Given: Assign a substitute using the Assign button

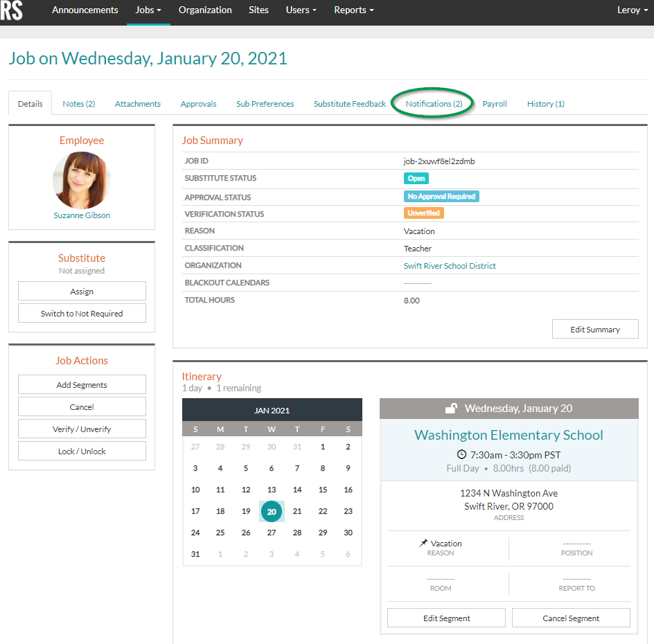Looking at the screenshot, I should (x=82, y=291).
